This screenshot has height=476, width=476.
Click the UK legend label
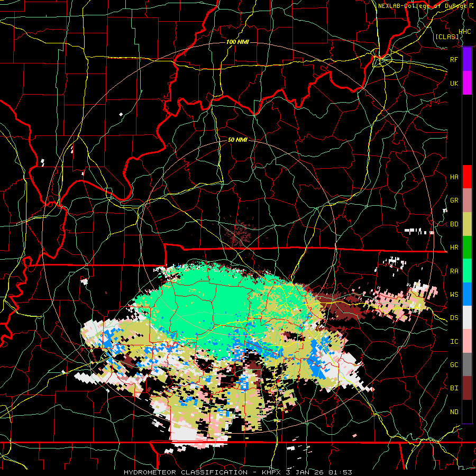coord(454,83)
